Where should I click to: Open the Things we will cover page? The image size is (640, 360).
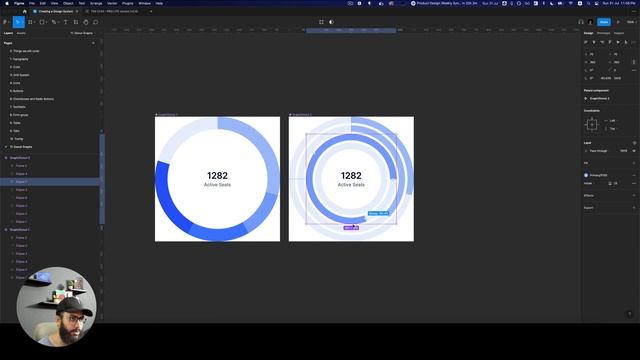click(x=24, y=51)
